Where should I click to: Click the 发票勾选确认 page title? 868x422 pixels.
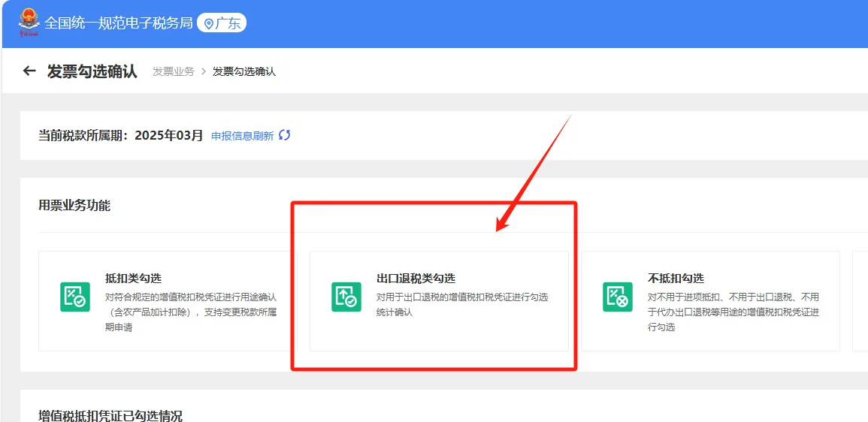(92, 71)
